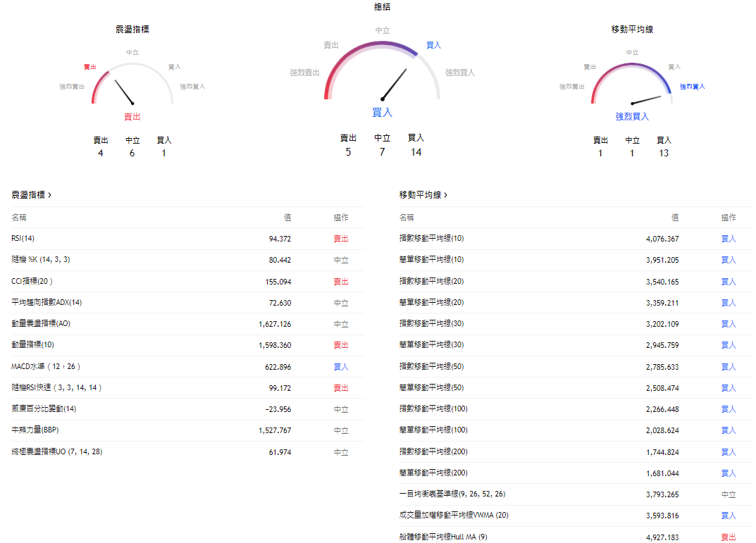Viewport: 756px width, 543px height.
Task: Click 買入 for 簡單移動平均線(200)
Action: (728, 473)
